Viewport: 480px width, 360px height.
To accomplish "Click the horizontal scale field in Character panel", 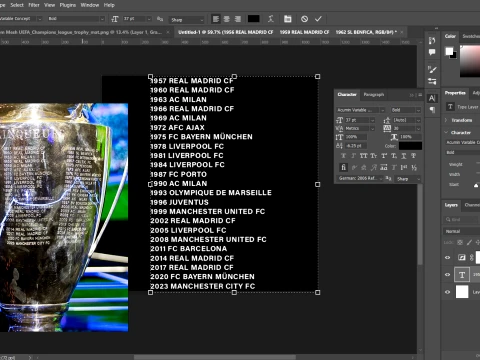I will point(410,137).
